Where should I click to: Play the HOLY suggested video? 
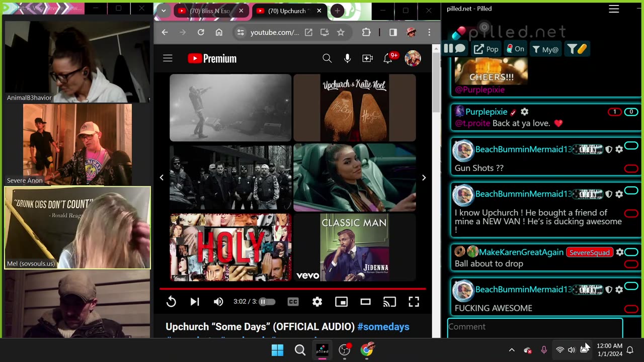click(230, 247)
